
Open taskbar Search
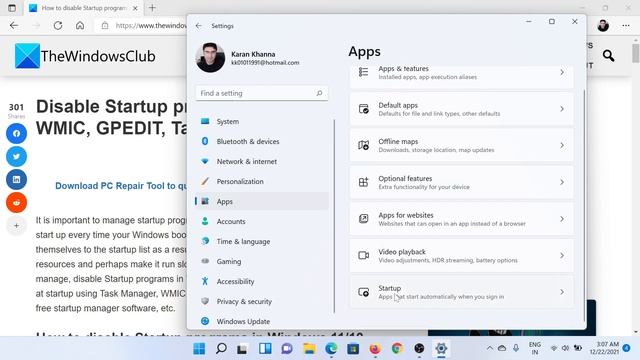(221, 349)
